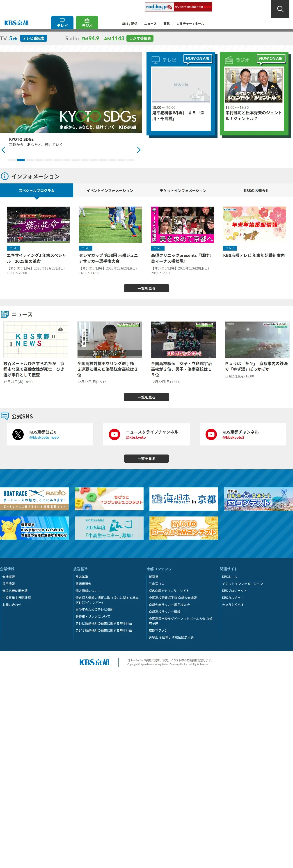Open KBSホール footer link
This screenshot has height=868, width=293.
[x=230, y=577]
